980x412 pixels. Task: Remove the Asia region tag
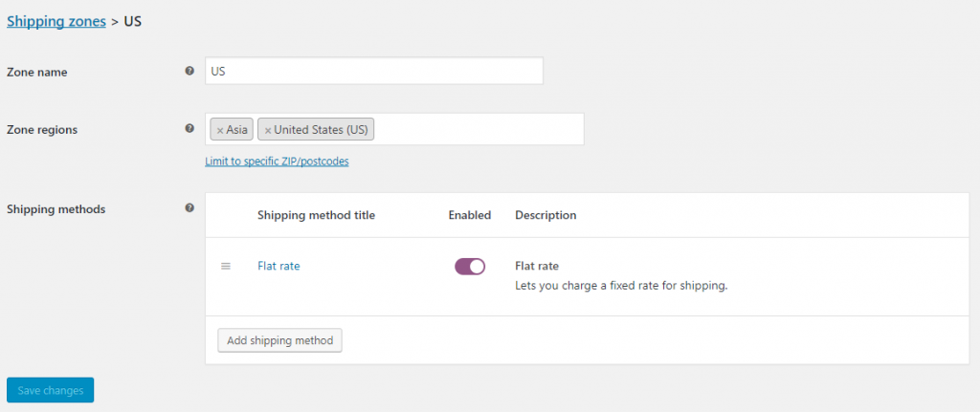pos(220,130)
